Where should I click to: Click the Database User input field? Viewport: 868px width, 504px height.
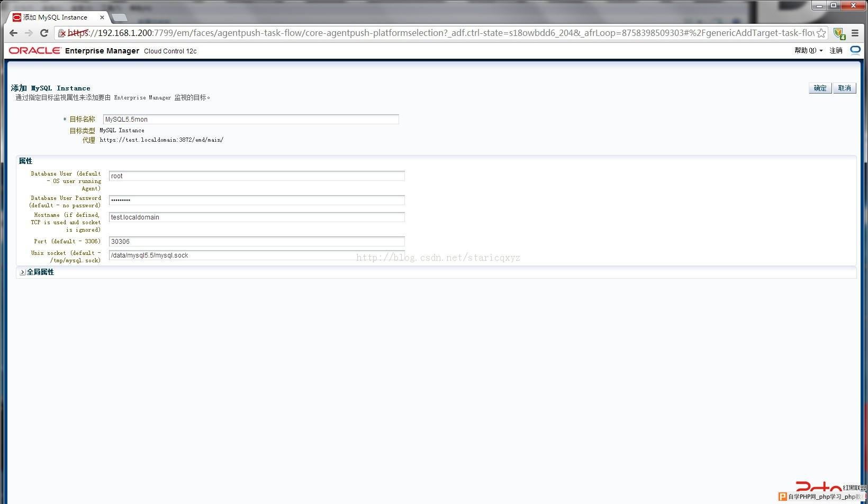click(x=257, y=176)
